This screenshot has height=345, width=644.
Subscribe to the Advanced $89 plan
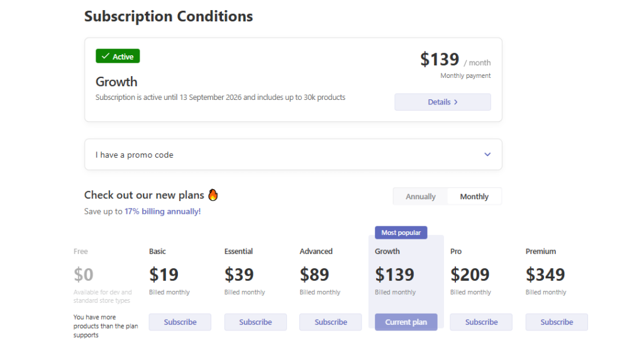point(331,322)
